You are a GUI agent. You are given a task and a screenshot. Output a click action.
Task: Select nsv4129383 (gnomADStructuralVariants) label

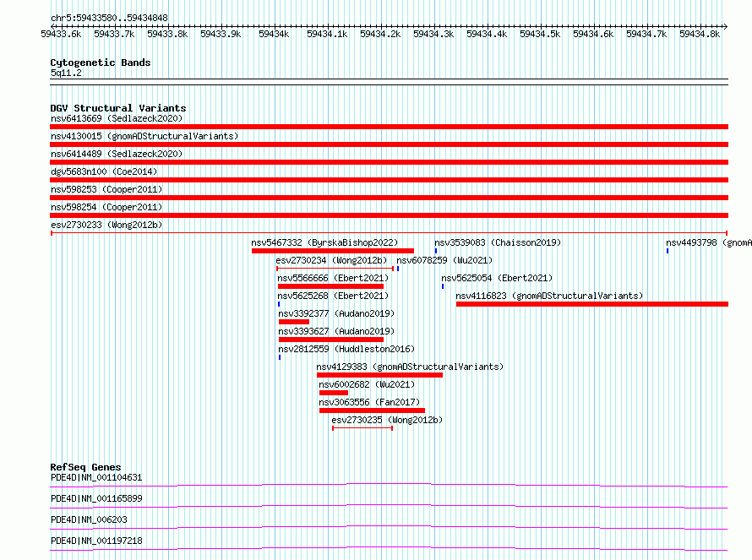[x=410, y=367]
